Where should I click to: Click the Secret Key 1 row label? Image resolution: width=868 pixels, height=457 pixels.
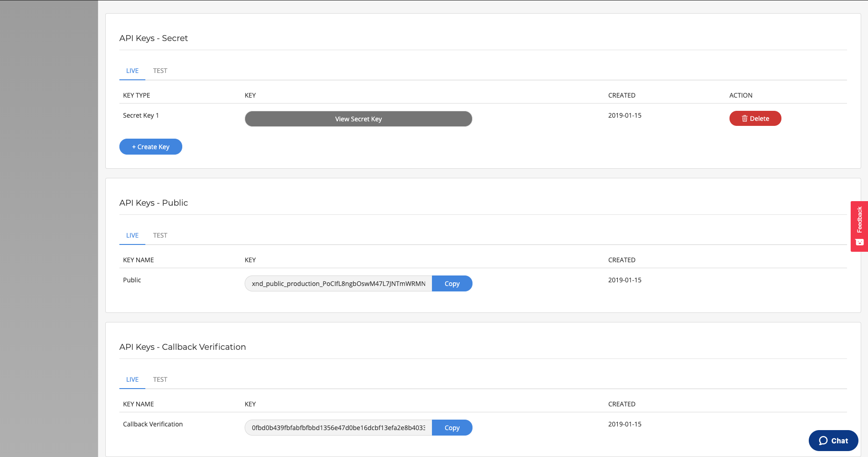pyautogui.click(x=141, y=115)
